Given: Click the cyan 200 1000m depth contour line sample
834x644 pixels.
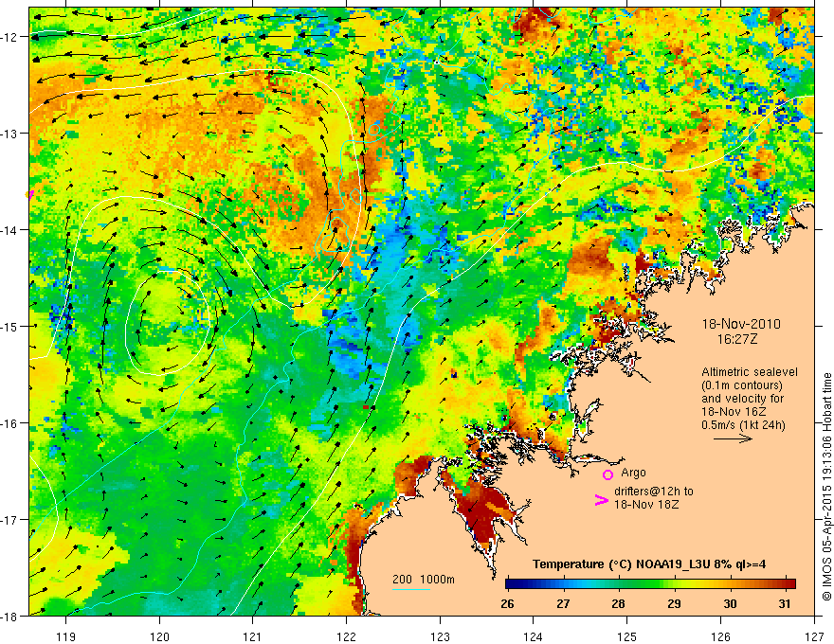Looking at the screenshot, I should point(411,589).
